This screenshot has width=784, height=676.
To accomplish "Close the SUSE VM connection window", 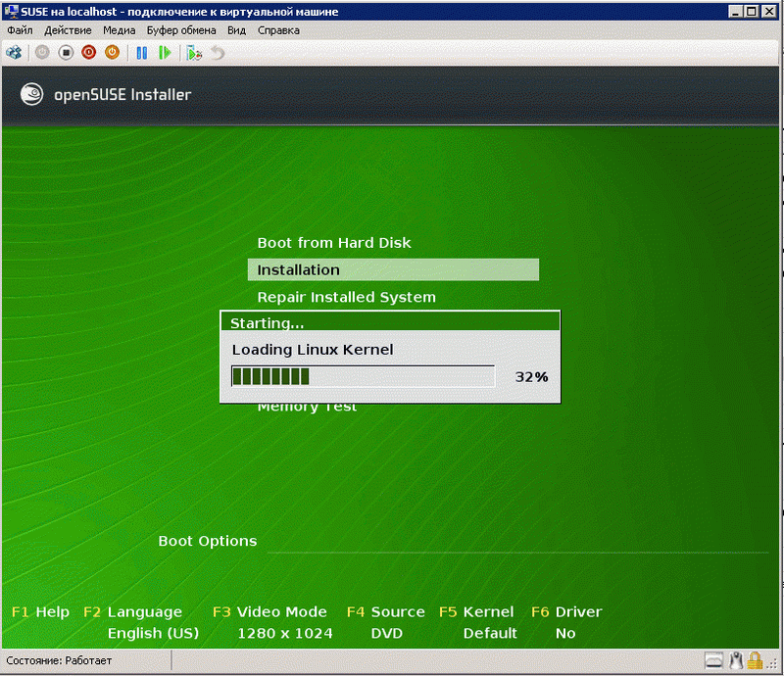I will point(769,11).
